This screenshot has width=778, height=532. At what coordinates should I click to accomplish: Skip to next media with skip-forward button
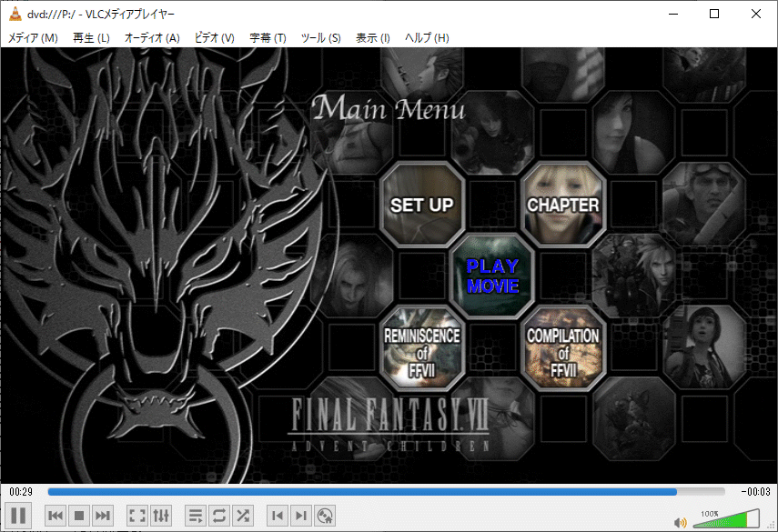[x=103, y=516]
